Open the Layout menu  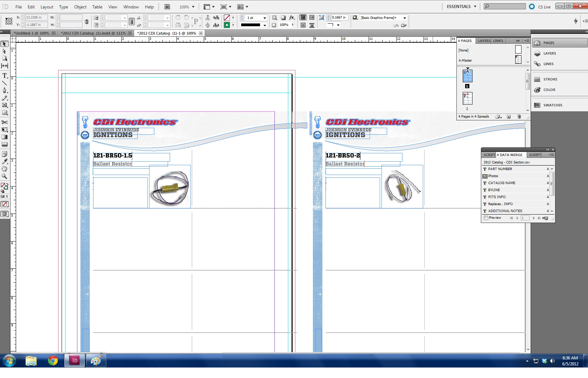(x=47, y=7)
